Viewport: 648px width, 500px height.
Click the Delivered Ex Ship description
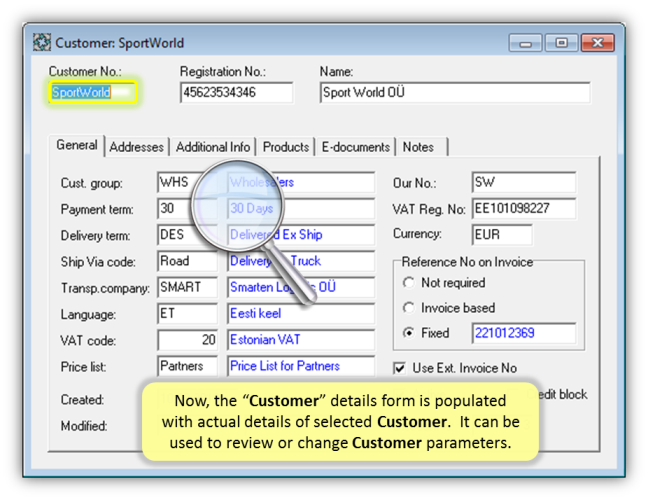(301, 235)
